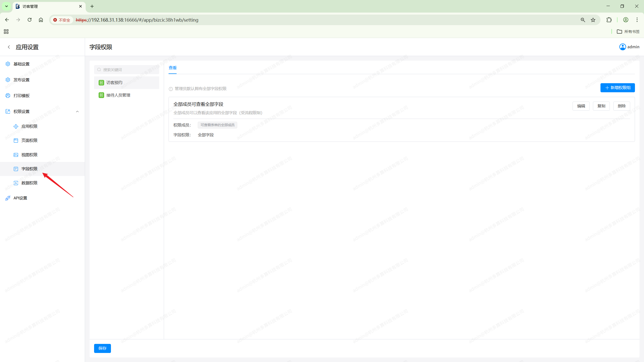Switch to the 查看 tab
Image resolution: width=644 pixels, height=362 pixels.
[173, 68]
